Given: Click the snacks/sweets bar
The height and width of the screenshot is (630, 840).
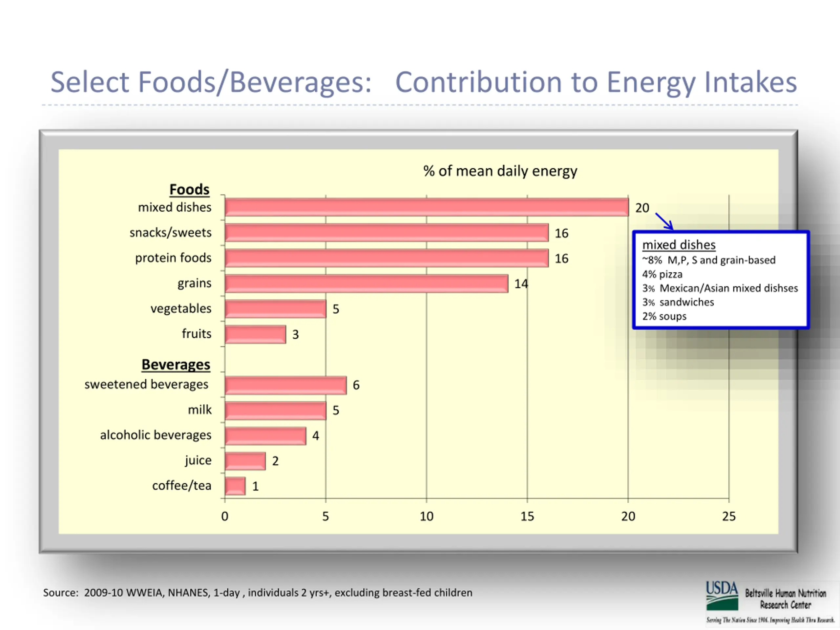Looking at the screenshot, I should [x=386, y=233].
